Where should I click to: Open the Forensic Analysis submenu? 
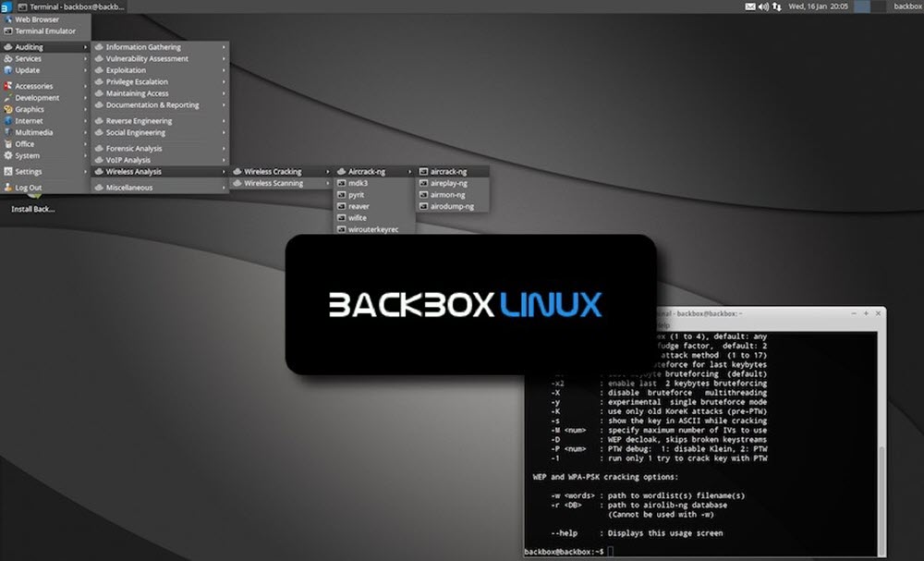[160, 149]
